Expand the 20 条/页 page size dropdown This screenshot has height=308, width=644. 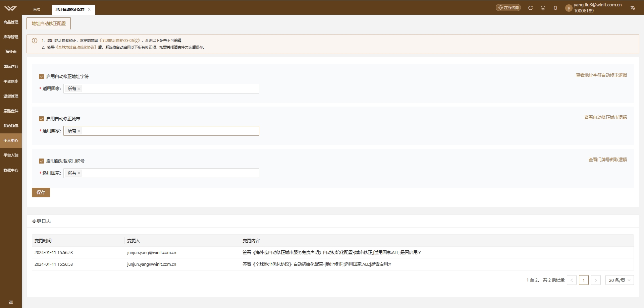point(620,280)
